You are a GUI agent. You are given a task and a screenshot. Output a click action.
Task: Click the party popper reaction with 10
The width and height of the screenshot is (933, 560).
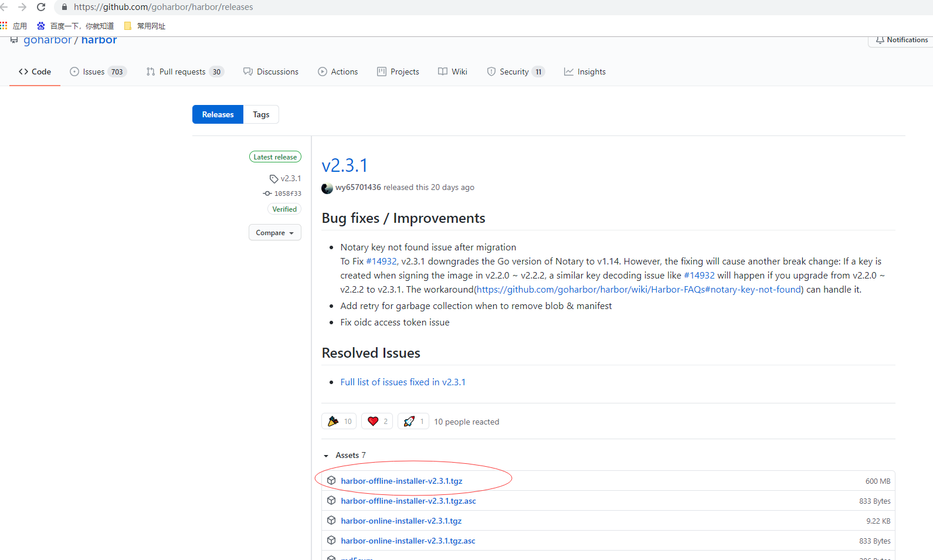[339, 421]
